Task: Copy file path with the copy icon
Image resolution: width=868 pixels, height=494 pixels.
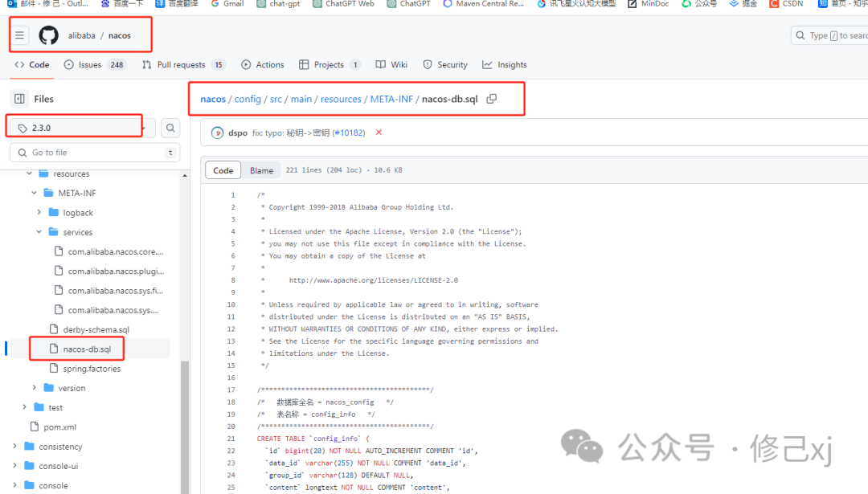Action: pyautogui.click(x=492, y=99)
